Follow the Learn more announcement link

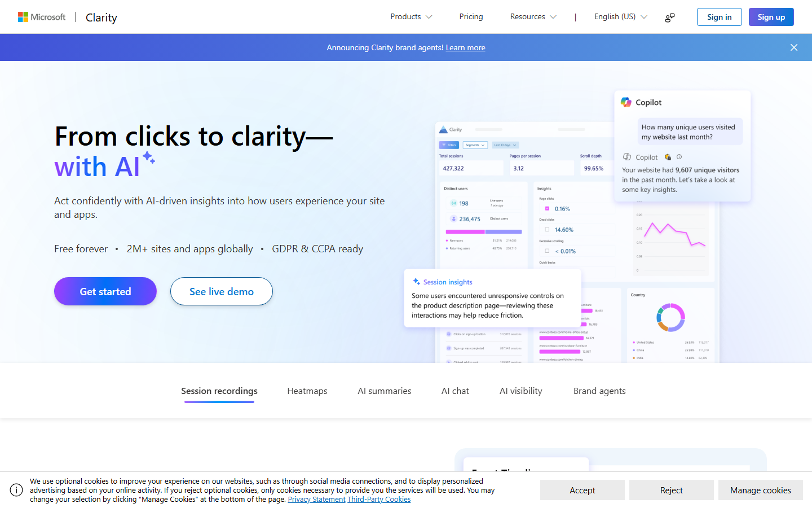tap(465, 47)
